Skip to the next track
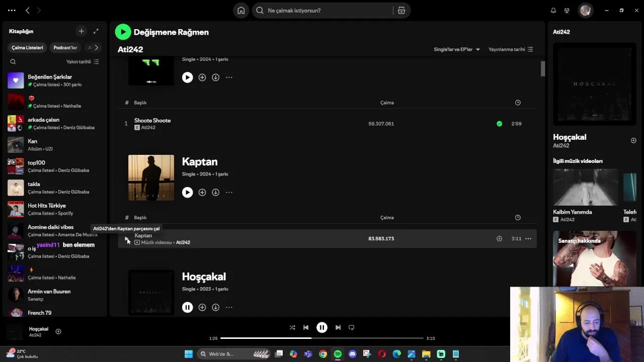 (x=338, y=327)
